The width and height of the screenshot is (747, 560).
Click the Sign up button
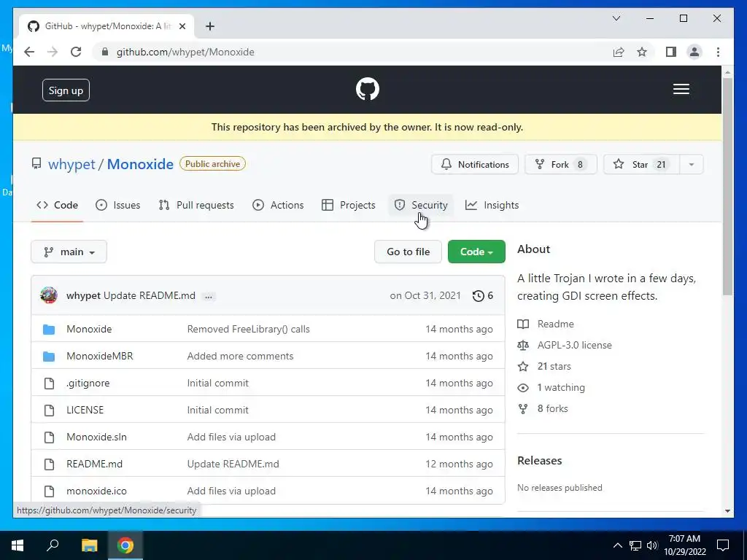pos(66,90)
